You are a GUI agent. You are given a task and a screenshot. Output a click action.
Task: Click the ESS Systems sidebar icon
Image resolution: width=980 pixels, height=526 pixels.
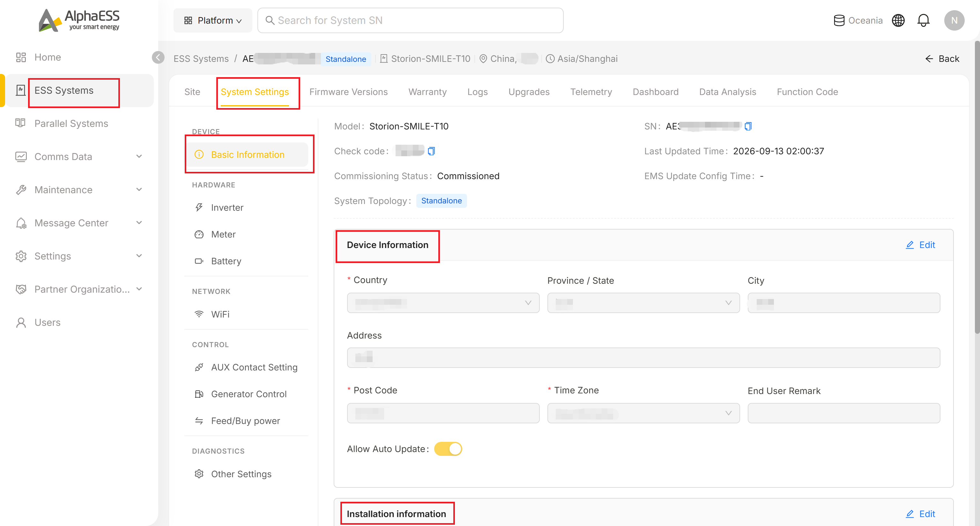tap(21, 91)
